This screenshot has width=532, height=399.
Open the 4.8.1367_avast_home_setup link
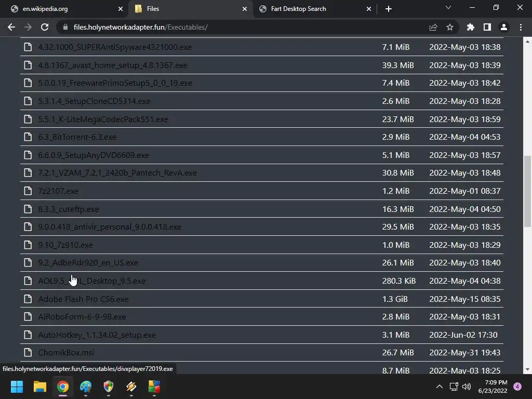(x=113, y=65)
